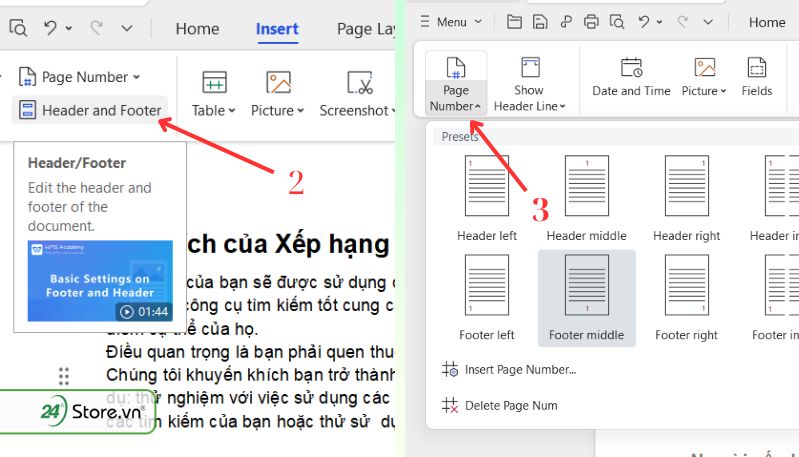This screenshot has width=799, height=457.
Task: Open Page Layout tab in left window
Action: pyautogui.click(x=366, y=29)
